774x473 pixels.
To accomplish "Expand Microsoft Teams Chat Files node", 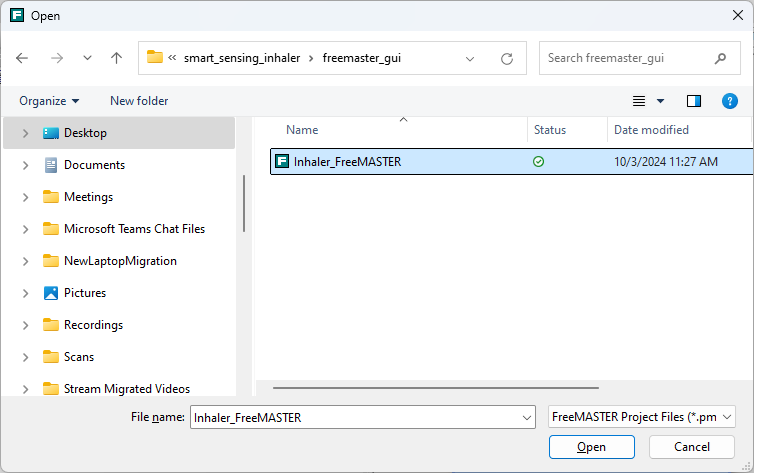I will [26, 230].
